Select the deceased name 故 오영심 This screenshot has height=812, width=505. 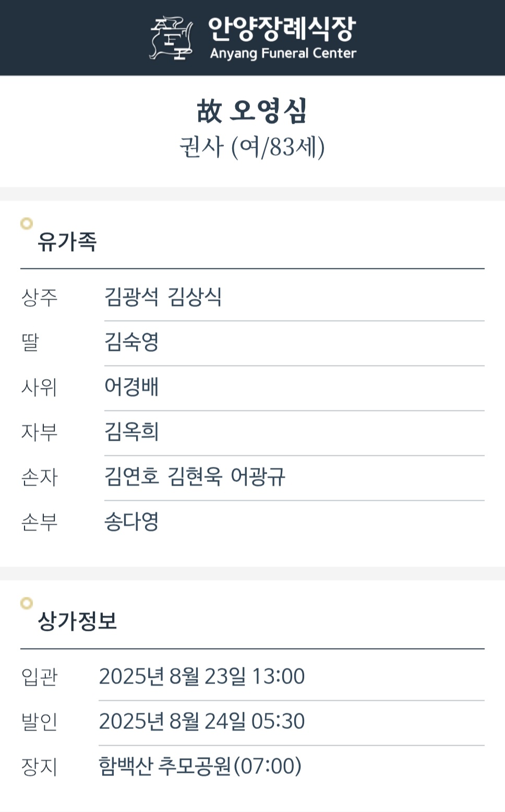coord(252,111)
